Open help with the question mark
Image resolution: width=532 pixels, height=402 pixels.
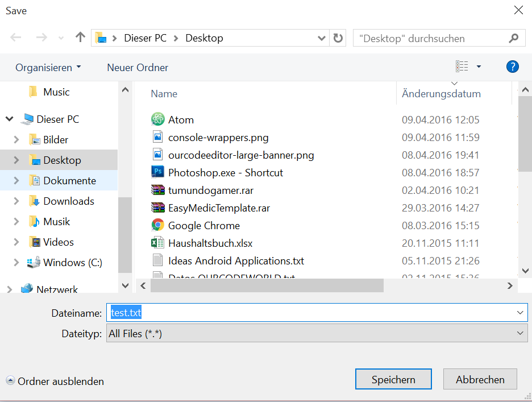[512, 67]
